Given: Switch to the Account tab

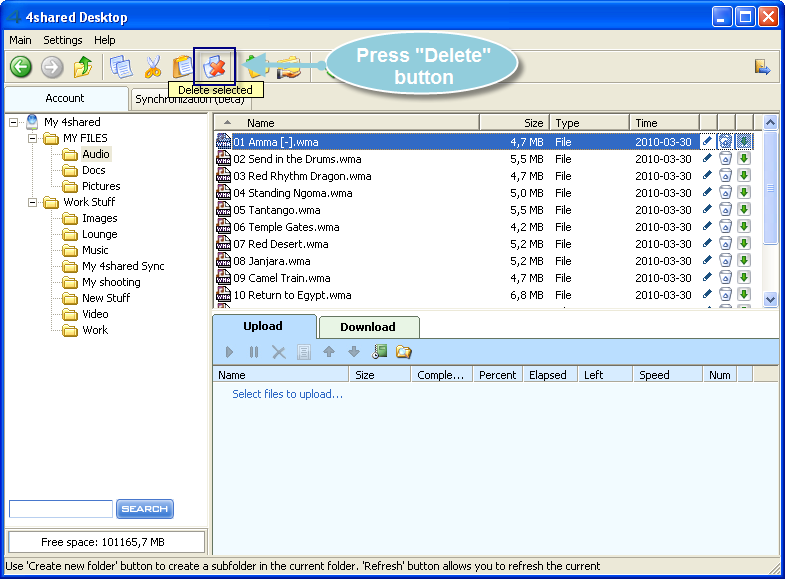Looking at the screenshot, I should pos(66,98).
